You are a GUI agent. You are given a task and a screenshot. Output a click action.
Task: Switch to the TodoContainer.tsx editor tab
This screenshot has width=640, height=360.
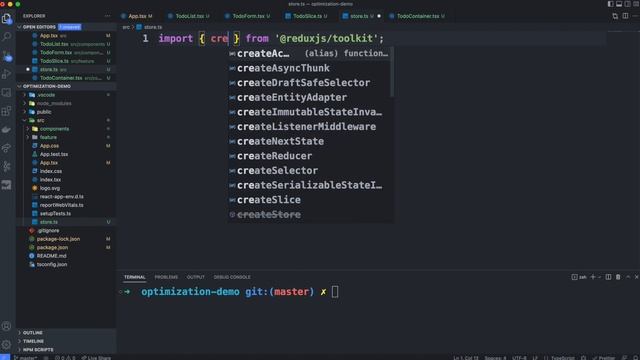(x=418, y=16)
